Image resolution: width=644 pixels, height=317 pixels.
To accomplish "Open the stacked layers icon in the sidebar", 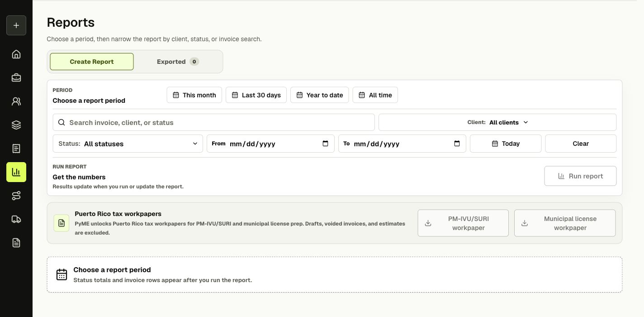I will pos(16,125).
